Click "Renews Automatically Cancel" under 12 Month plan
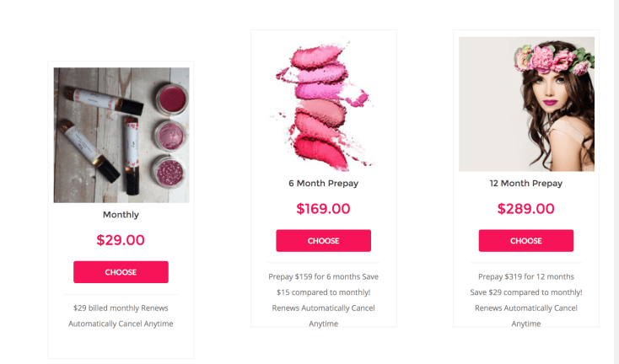Image resolution: width=619 pixels, height=364 pixels. tap(525, 308)
